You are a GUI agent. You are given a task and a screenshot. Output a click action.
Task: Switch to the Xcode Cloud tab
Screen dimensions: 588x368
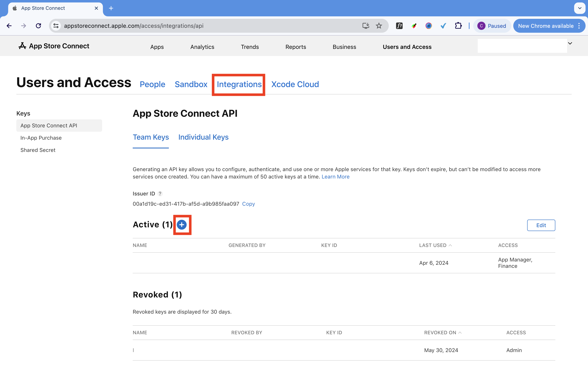tap(295, 84)
